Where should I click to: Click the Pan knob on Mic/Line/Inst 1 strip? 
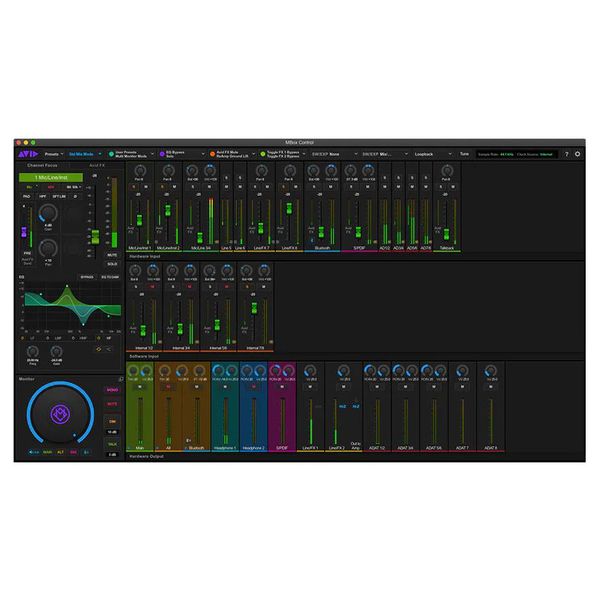[140, 171]
